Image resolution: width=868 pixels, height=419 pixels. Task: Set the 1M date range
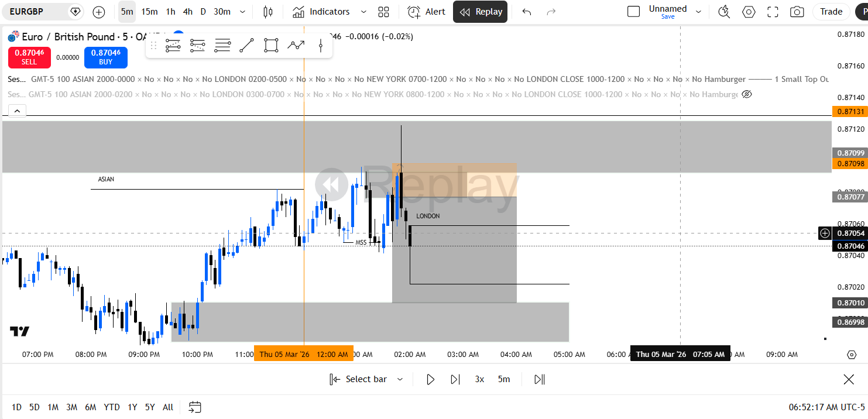(x=53, y=407)
